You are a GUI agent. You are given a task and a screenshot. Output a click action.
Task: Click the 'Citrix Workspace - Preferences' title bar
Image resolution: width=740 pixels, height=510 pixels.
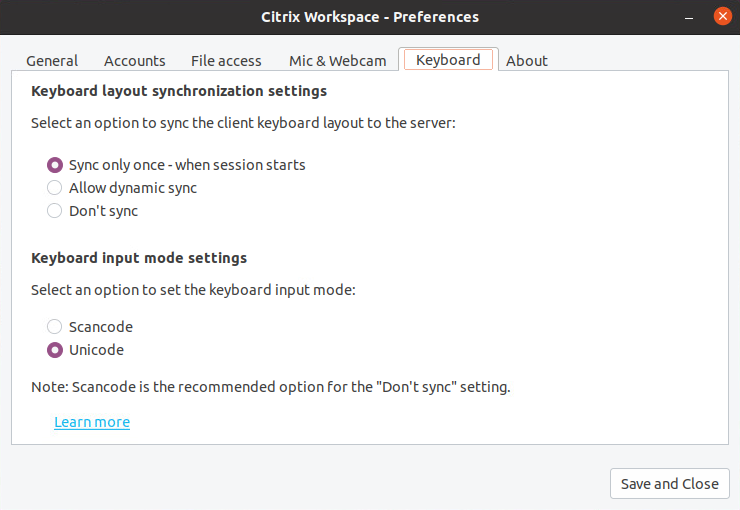tap(370, 17)
